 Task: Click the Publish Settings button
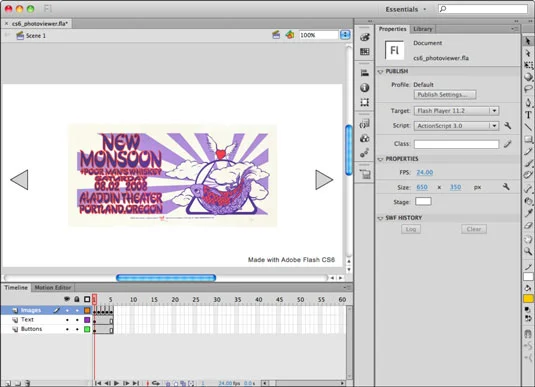click(445, 95)
